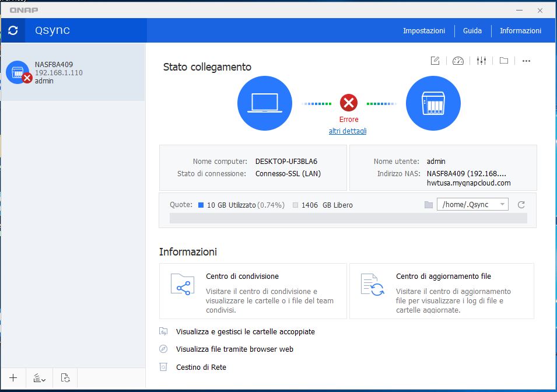The image size is (557, 392).
Task: Click the edit pencil icon in connection toolbar
Action: point(435,61)
